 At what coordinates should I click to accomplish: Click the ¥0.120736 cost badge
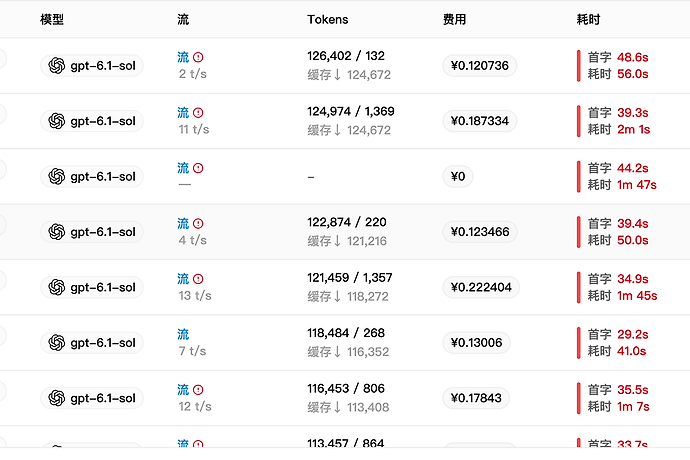click(x=480, y=66)
